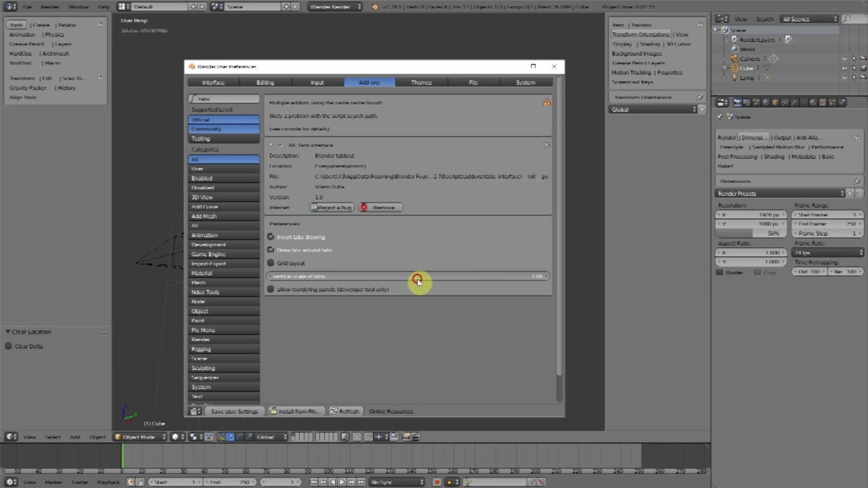Jump to timeline start frame button
This screenshot has width=868, height=488.
313,482
